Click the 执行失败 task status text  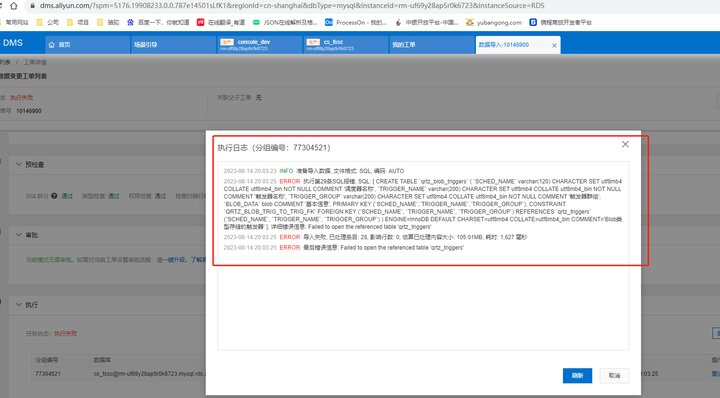pyautogui.click(x=66, y=333)
